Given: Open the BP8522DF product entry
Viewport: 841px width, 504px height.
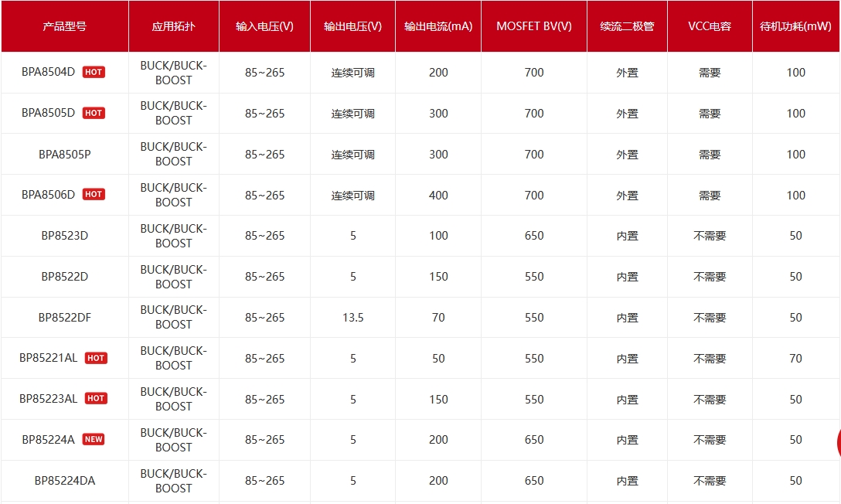Looking at the screenshot, I should (65, 318).
